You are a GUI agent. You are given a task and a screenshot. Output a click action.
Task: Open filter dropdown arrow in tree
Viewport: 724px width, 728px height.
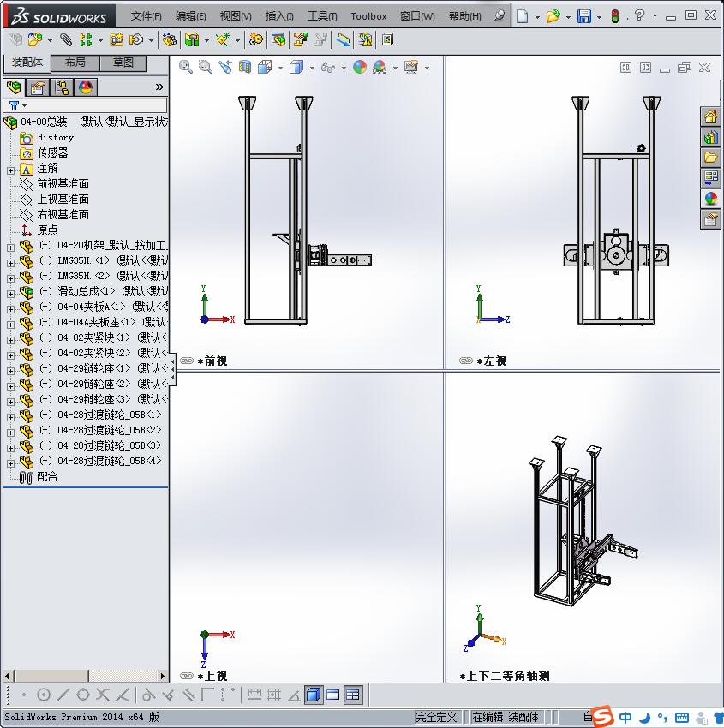coord(25,105)
